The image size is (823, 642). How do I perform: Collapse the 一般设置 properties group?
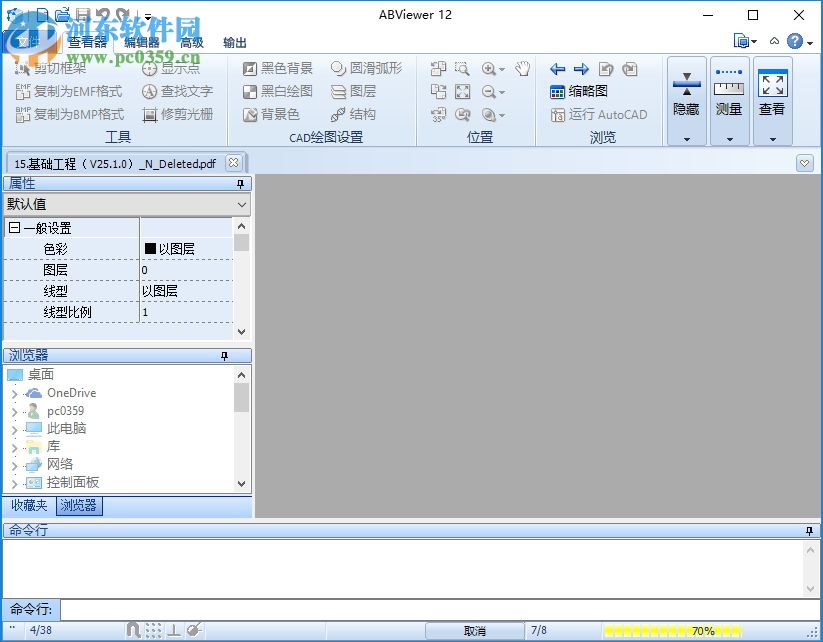tap(12, 227)
